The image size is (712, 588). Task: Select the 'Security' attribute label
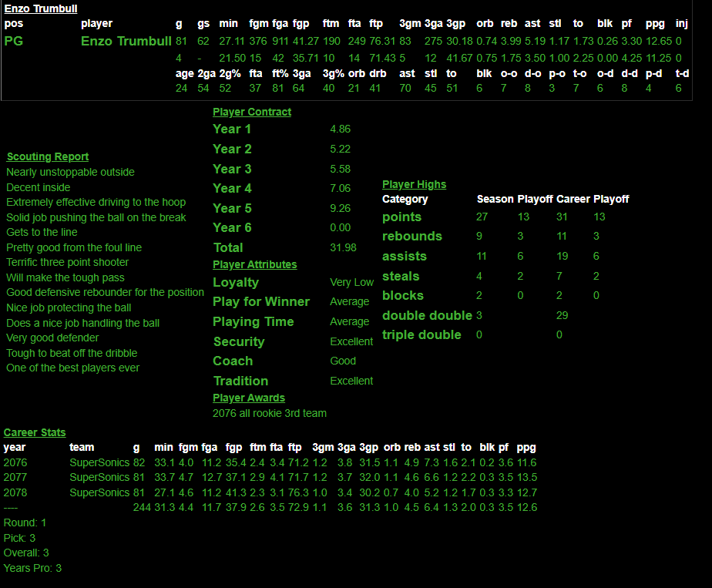point(239,341)
